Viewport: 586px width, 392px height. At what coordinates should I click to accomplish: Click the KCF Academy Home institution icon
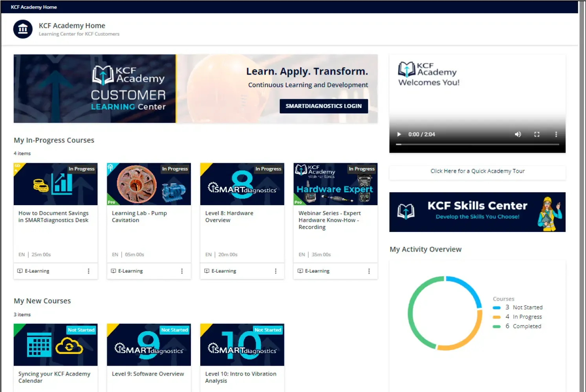tap(23, 29)
